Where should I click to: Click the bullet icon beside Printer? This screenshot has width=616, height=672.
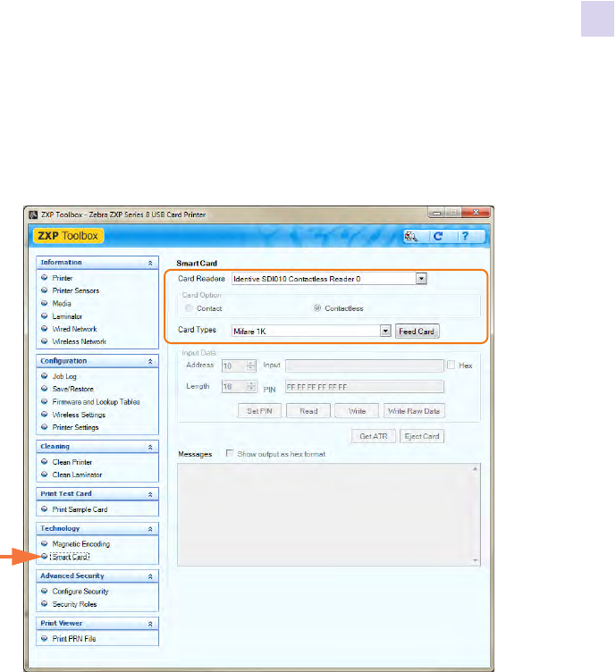(44, 278)
